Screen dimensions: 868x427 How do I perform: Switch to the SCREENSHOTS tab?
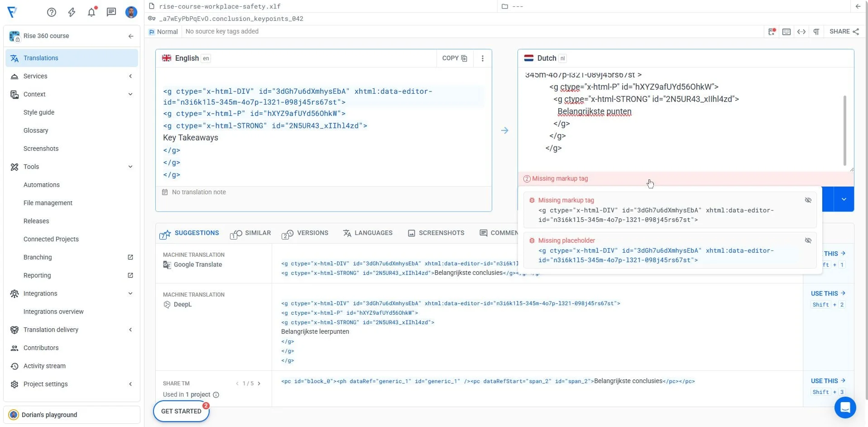436,233
